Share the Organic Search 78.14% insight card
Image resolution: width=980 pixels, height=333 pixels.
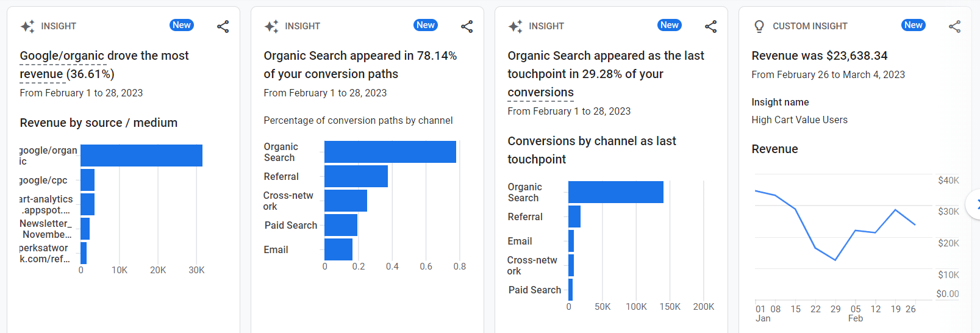(467, 26)
